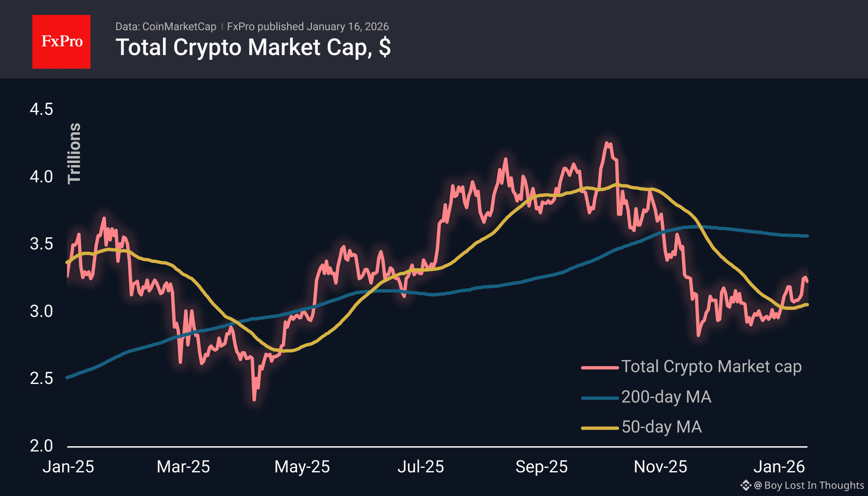
Task: Click the "@ Boy Lost In Thoughts" watermark
Action: pos(809,485)
